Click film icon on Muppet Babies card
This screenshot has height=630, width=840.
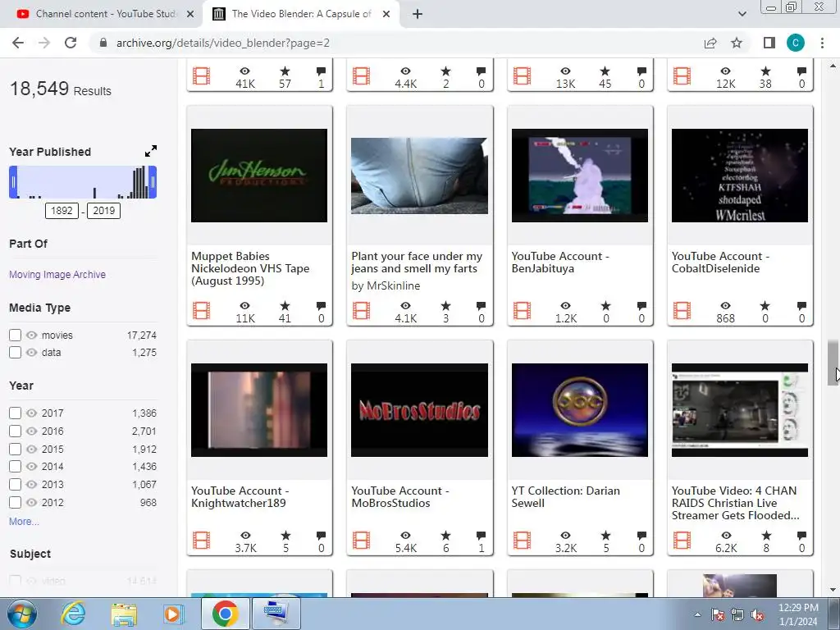(202, 311)
